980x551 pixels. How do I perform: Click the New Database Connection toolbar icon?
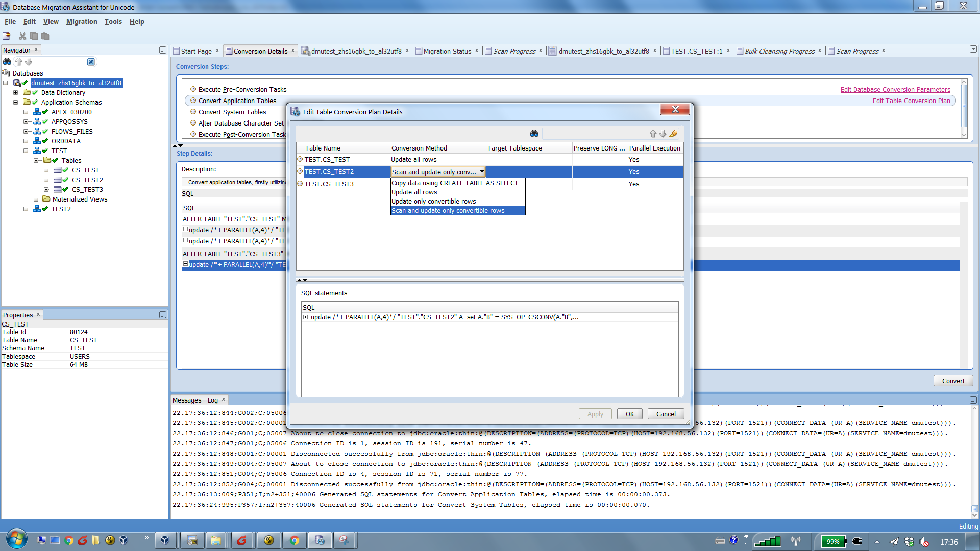coord(7,36)
